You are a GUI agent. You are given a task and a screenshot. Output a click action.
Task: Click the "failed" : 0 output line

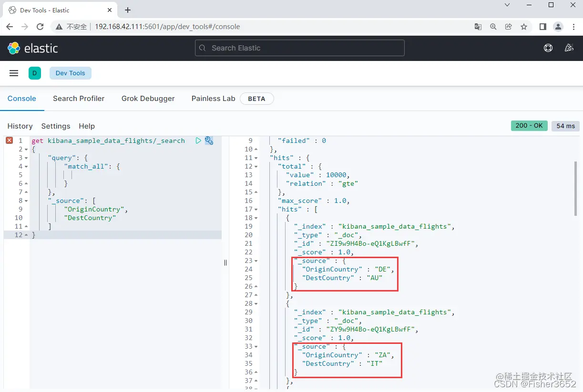pyautogui.click(x=302, y=141)
